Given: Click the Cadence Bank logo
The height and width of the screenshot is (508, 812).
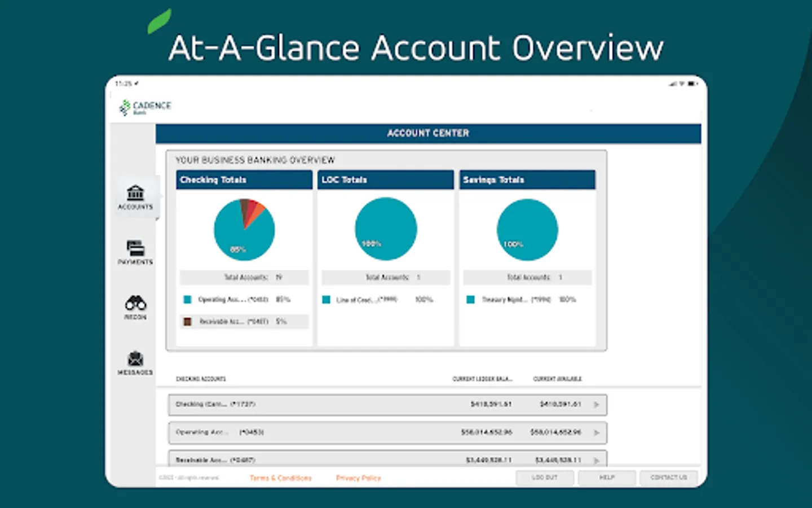Looking at the screenshot, I should [x=145, y=107].
